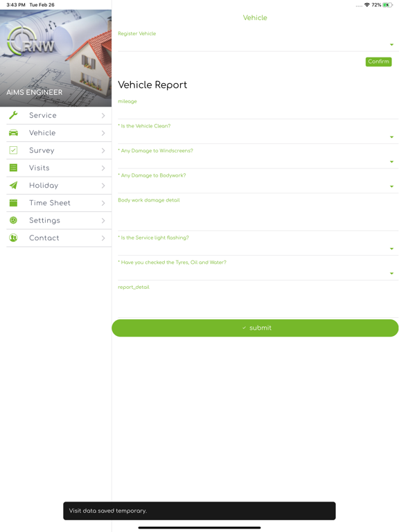Select the Holiday menu entry

coord(59,185)
